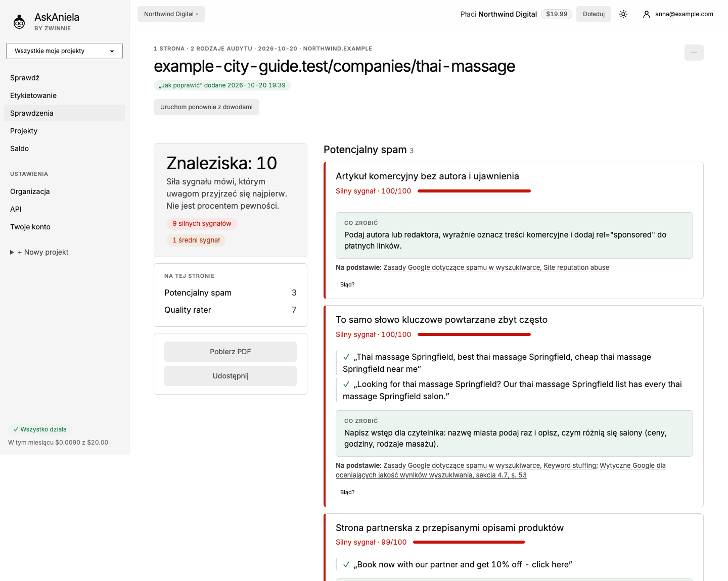The image size is (728, 581).
Task: Click Uruchom ponownie z dowodami button
Action: [206, 107]
